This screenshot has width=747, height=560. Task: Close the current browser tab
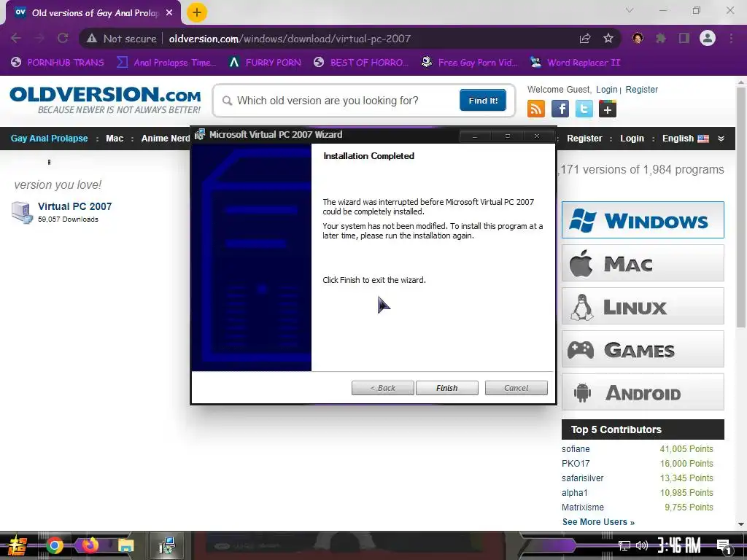pyautogui.click(x=169, y=13)
